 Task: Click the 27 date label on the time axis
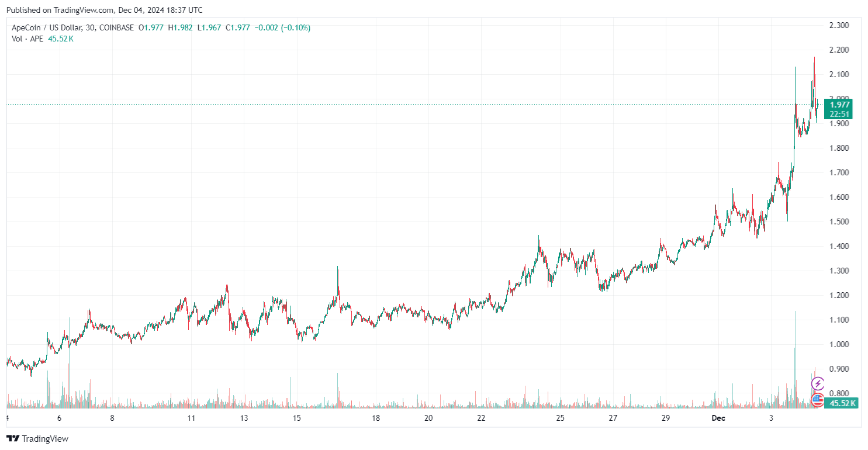[x=613, y=418]
